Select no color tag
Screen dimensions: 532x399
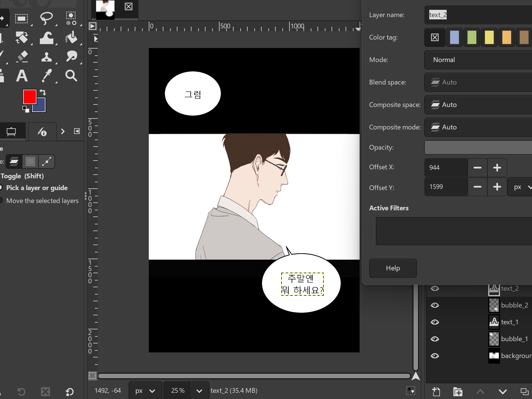coord(435,37)
